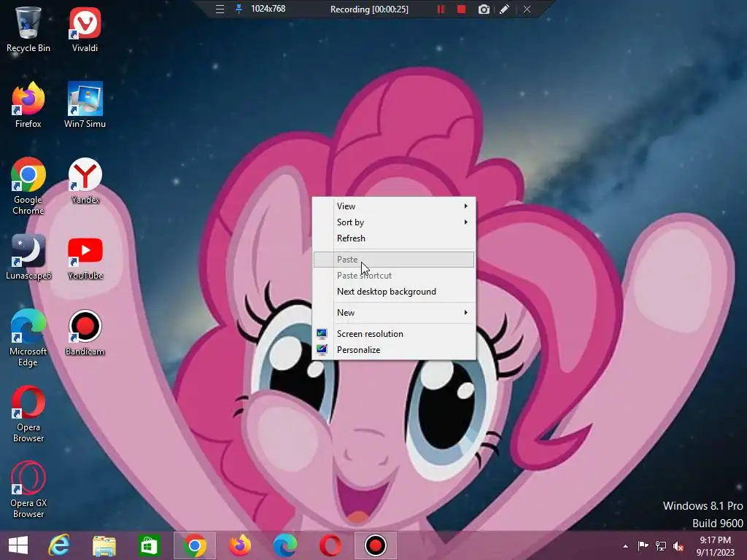Select the Firefox desktop shortcut
Image resolution: width=747 pixels, height=560 pixels.
28,105
